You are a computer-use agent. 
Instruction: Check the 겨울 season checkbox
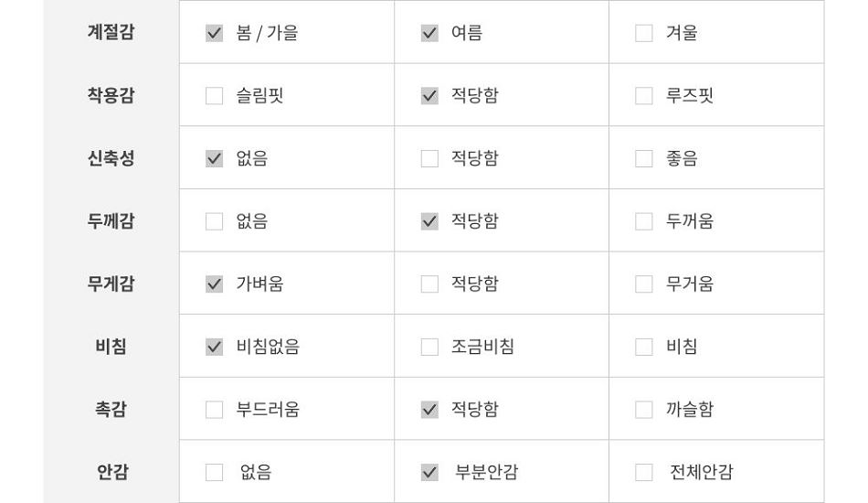(x=644, y=33)
